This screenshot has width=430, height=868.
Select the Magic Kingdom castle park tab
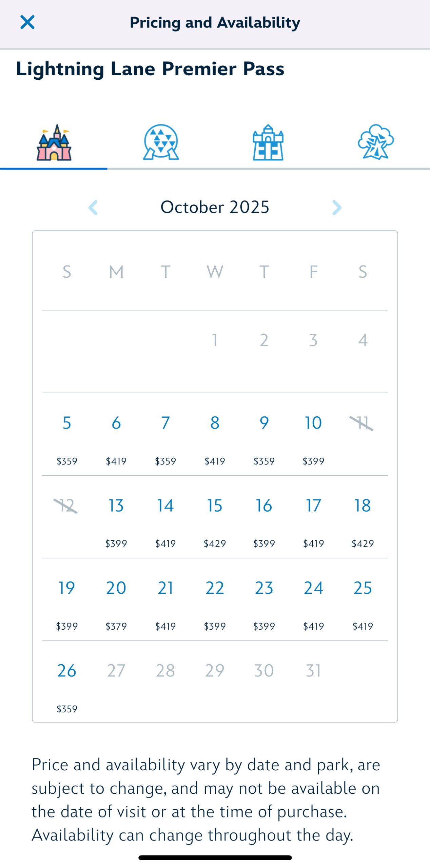pos(54,142)
